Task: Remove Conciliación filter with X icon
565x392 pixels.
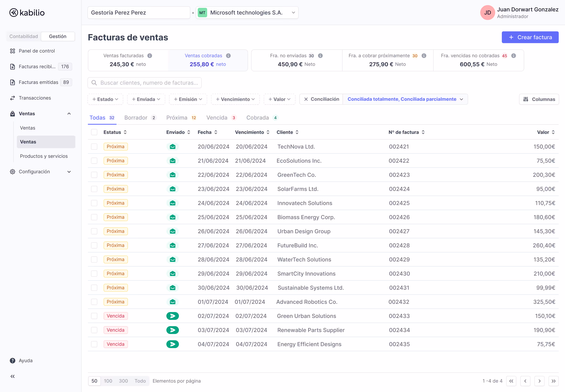Action: [306, 99]
